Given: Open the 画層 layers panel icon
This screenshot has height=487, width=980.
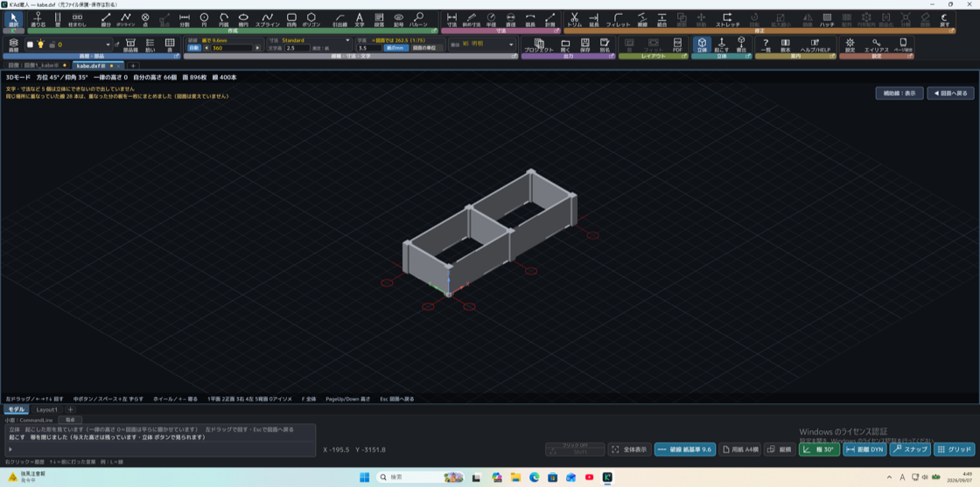Looking at the screenshot, I should (x=13, y=45).
